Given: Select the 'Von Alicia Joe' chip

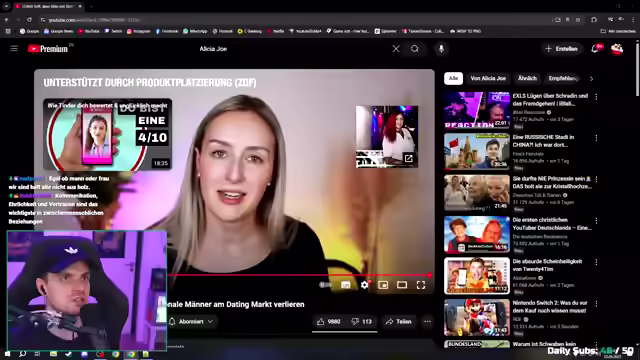Looking at the screenshot, I should [488, 78].
